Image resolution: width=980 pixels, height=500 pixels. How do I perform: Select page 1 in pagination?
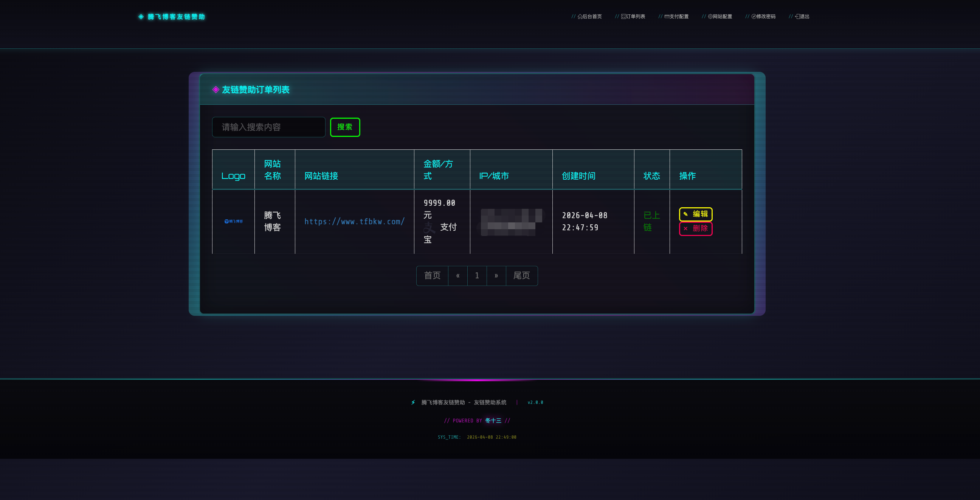[477, 275]
